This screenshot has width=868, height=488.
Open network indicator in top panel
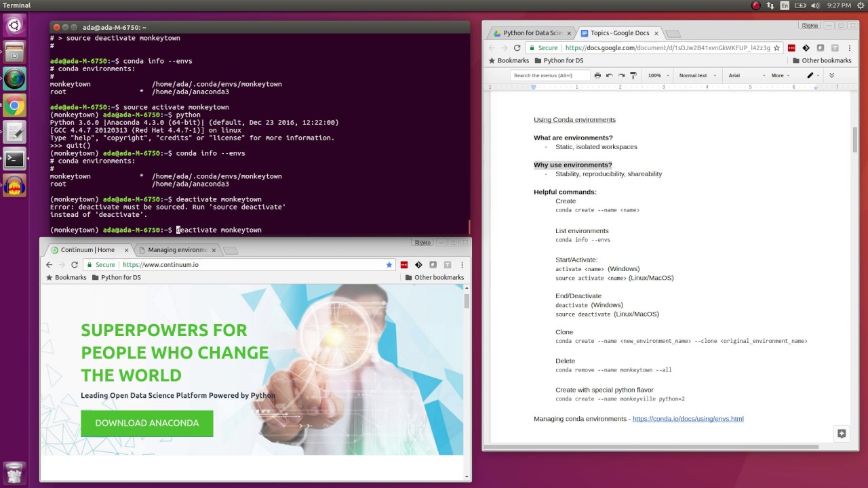[770, 5]
